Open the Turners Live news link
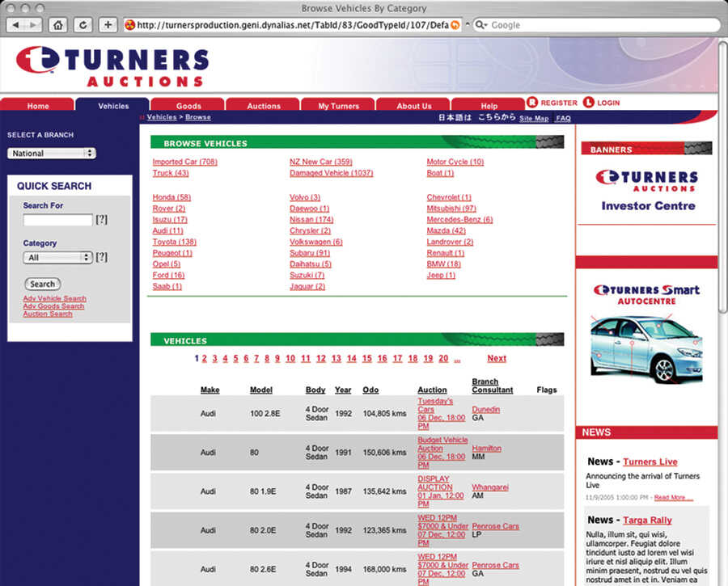This screenshot has height=586, width=728. [x=650, y=462]
